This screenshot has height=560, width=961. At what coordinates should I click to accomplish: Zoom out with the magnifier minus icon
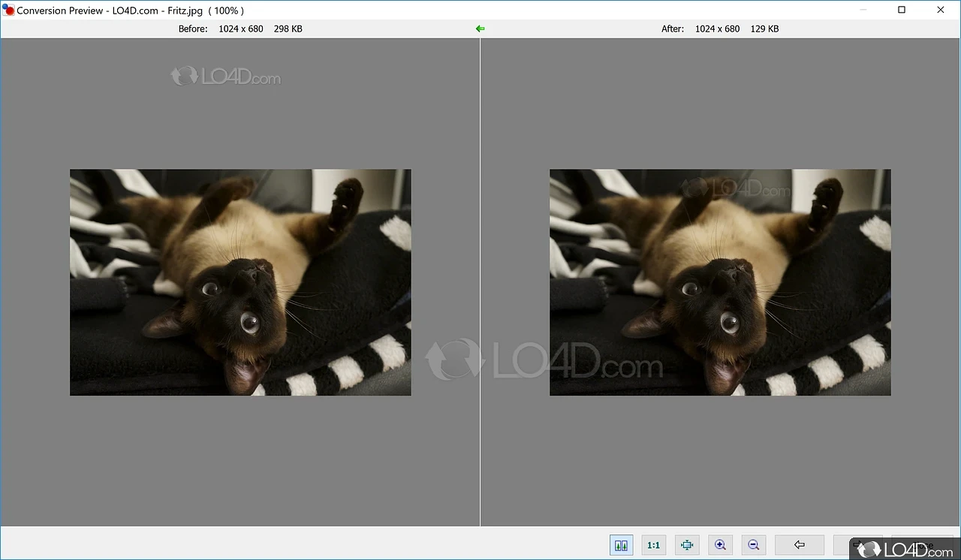[x=753, y=545]
